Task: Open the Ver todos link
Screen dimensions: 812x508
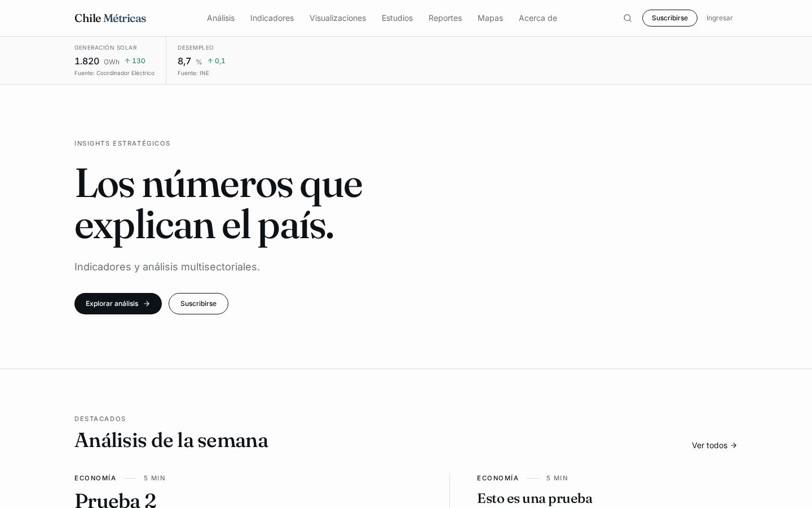Action: [714, 445]
